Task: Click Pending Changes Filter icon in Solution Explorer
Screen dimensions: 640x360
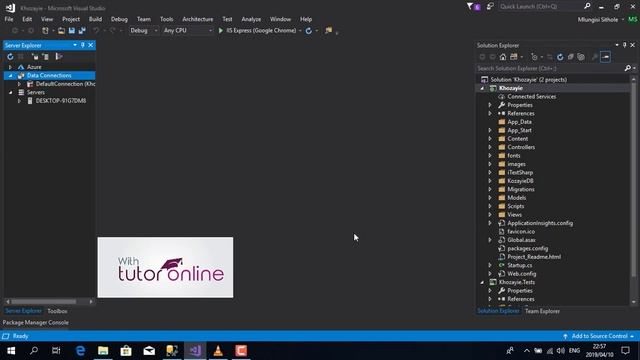Action: (534, 57)
